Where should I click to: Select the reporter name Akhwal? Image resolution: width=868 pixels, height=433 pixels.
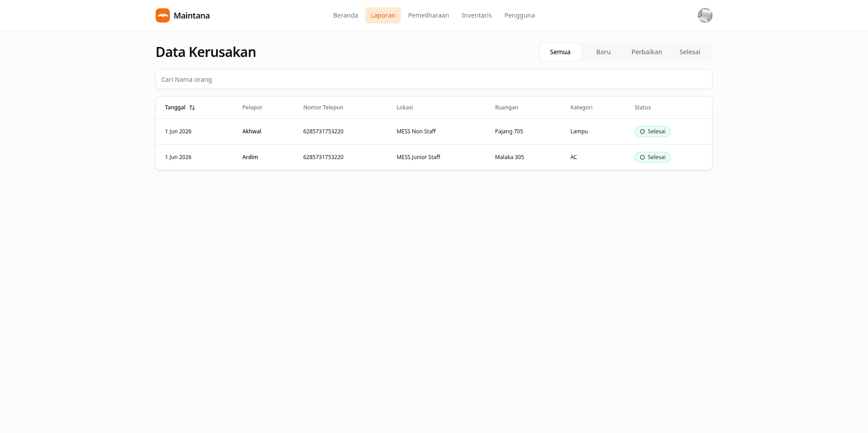[x=252, y=132]
